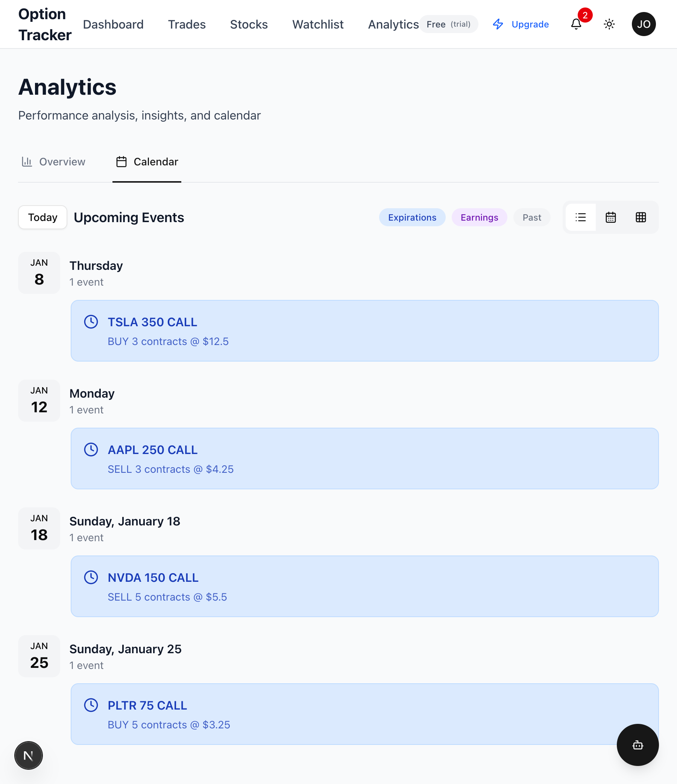Open the notifications bell
The height and width of the screenshot is (784, 677).
576,24
